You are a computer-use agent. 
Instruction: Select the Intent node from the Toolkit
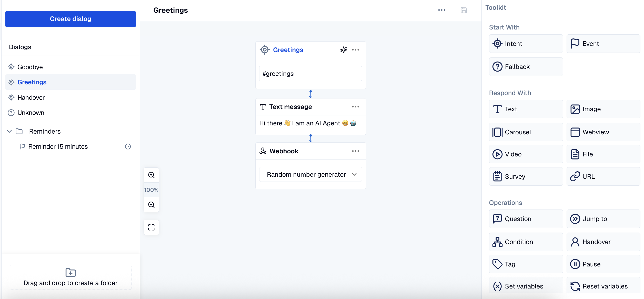(x=526, y=44)
